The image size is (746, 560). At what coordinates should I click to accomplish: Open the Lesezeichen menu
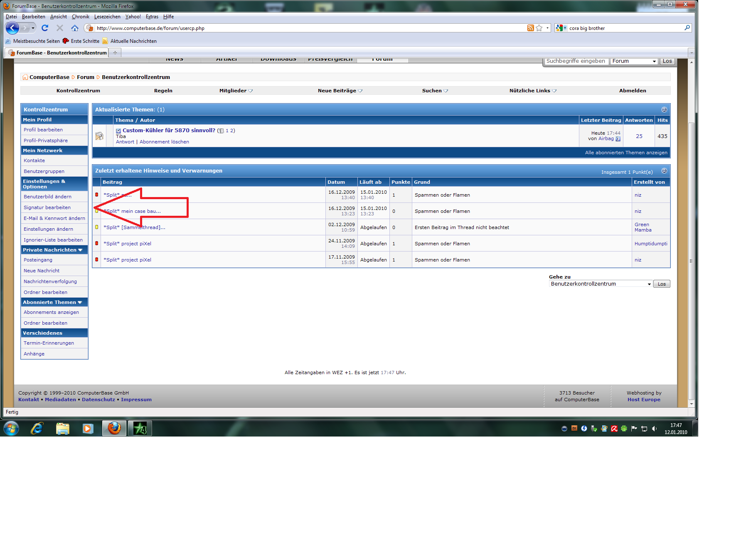107,17
